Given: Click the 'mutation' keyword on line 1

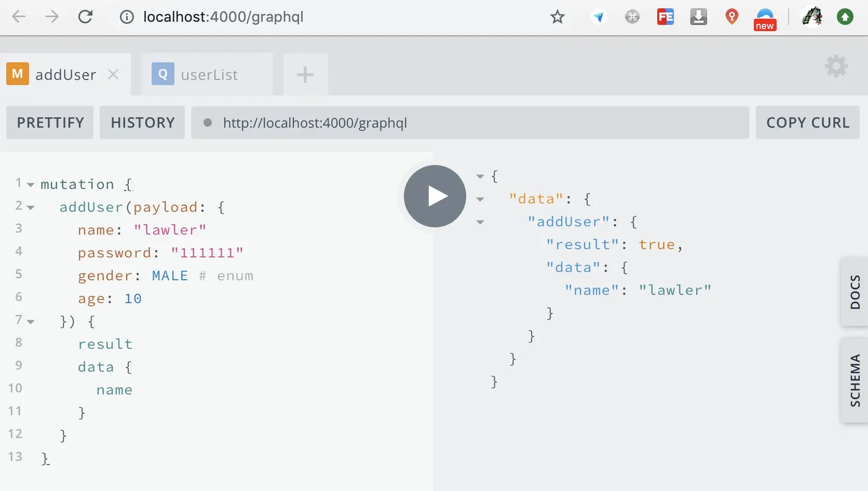Looking at the screenshot, I should click(77, 184).
